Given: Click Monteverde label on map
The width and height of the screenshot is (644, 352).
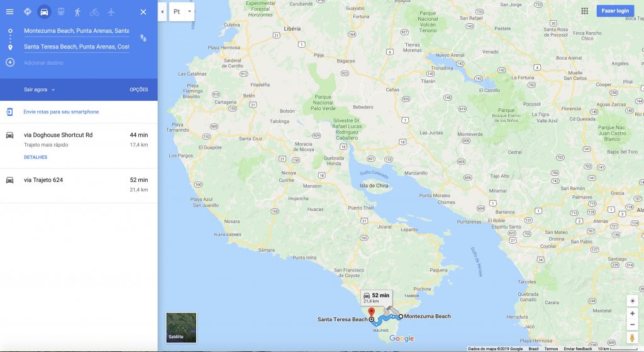Looking at the screenshot, I should pyautogui.click(x=470, y=135).
